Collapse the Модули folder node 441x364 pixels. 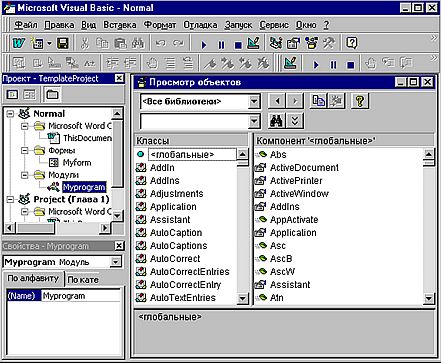(x=24, y=175)
